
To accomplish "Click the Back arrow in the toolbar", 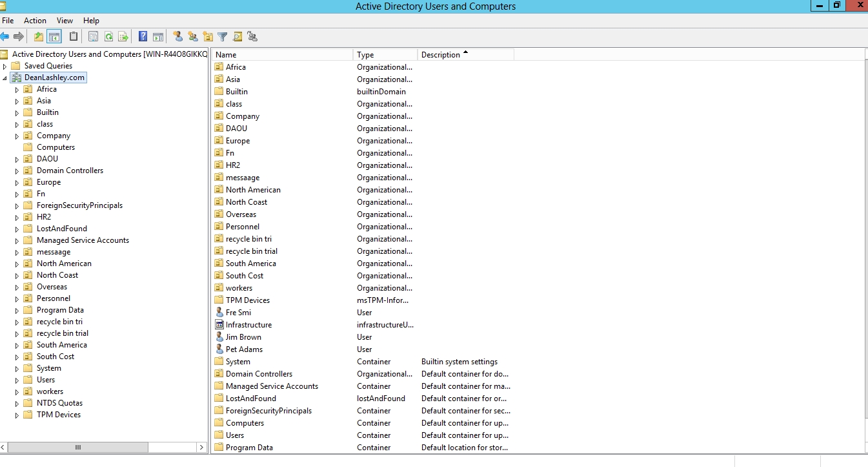I will (5, 37).
